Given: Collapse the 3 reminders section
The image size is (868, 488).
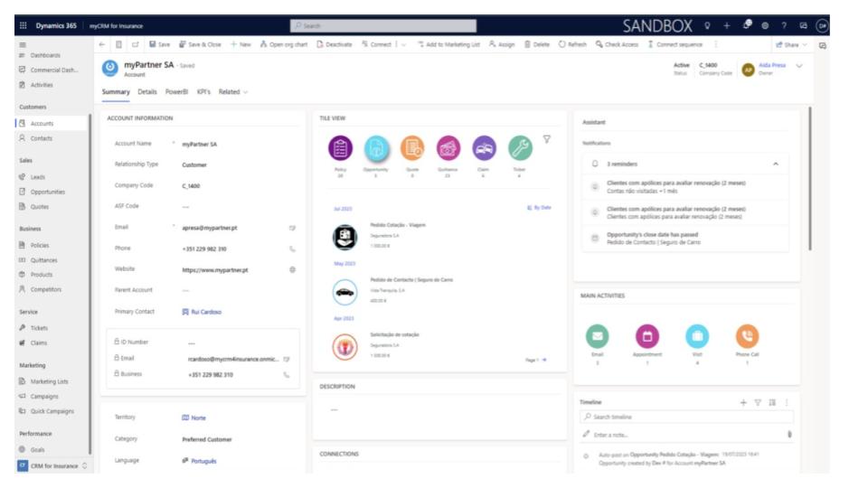Looking at the screenshot, I should point(776,164).
